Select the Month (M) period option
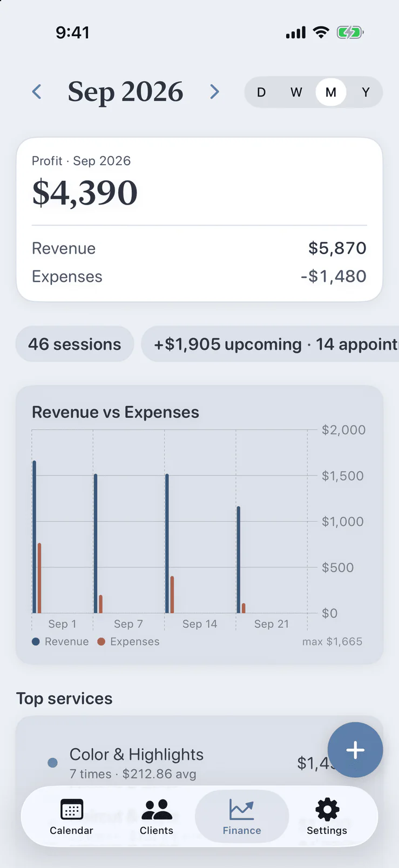 pos(331,92)
